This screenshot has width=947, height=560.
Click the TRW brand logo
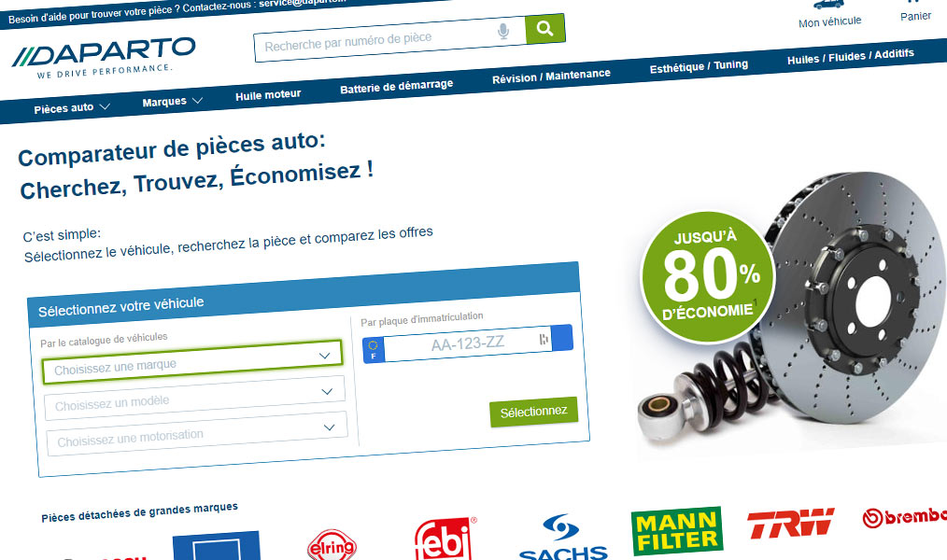tap(791, 523)
